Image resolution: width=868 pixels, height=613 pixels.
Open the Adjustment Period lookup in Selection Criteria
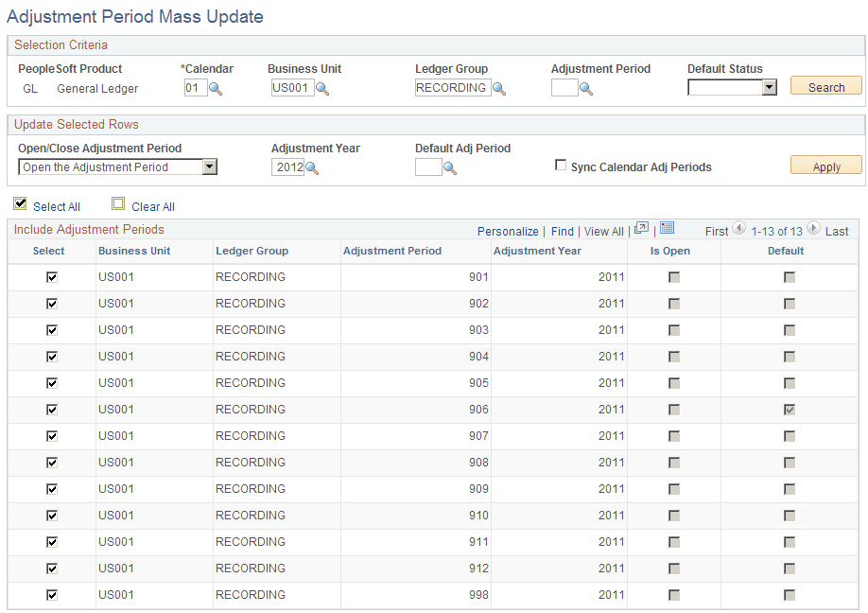584,87
